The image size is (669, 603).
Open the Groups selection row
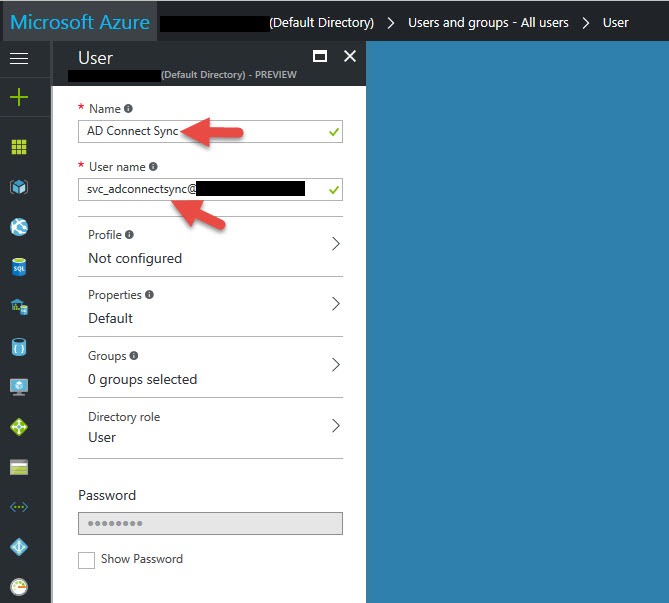(210, 368)
